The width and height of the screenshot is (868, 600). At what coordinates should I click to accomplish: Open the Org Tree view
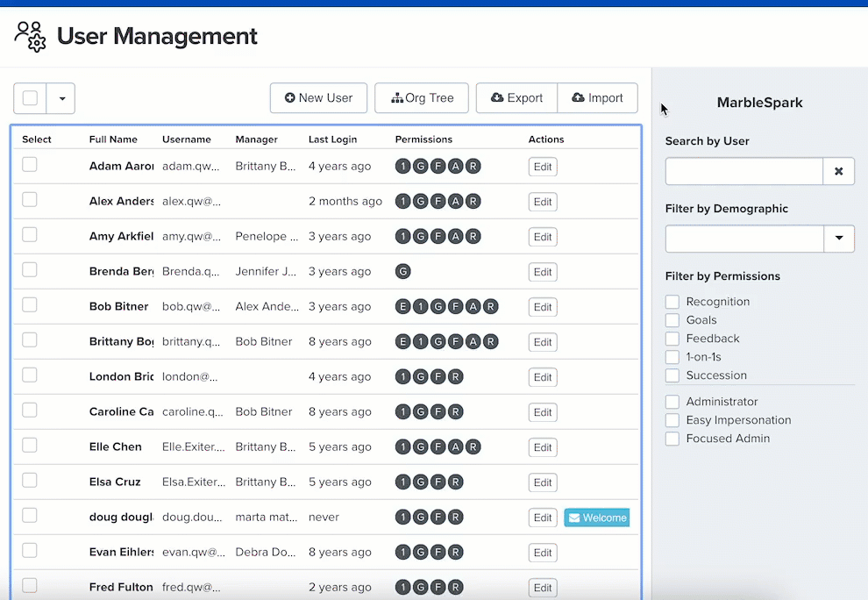[422, 98]
